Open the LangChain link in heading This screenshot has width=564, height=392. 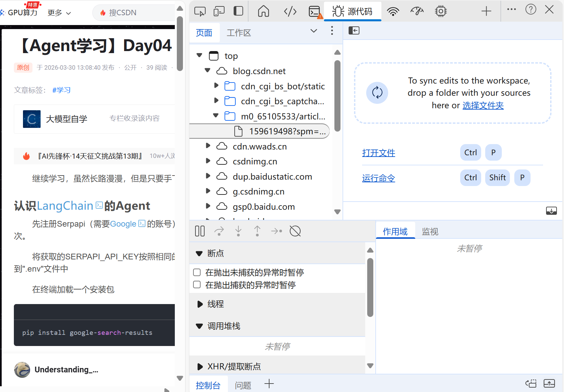click(x=65, y=206)
